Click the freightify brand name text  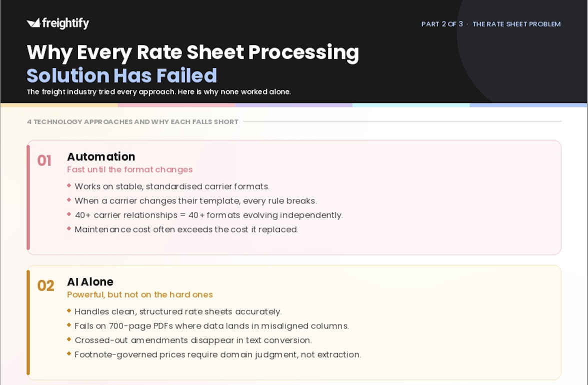click(65, 23)
